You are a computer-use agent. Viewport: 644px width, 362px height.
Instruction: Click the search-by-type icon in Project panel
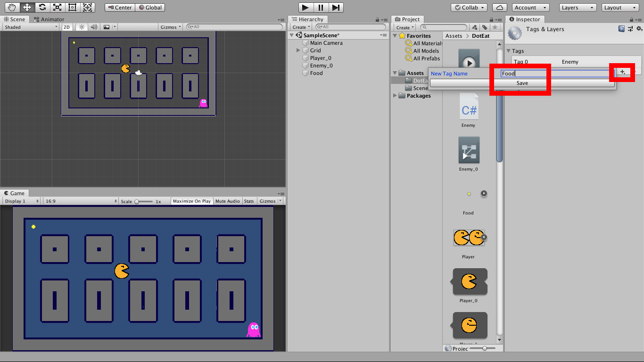tap(475, 27)
